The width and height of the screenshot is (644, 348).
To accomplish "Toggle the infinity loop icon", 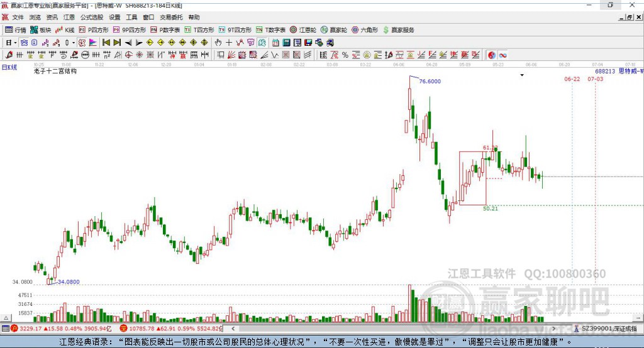I will [502, 55].
